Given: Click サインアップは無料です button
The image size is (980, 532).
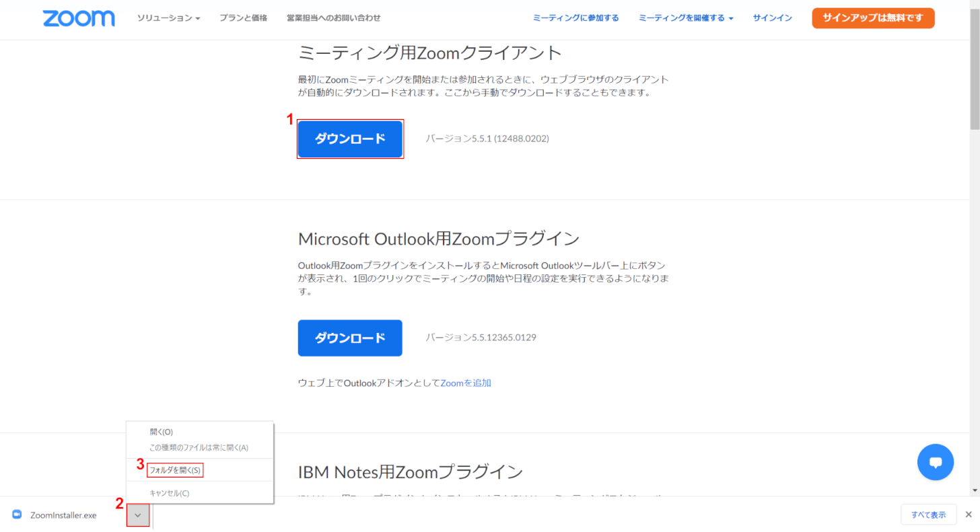Looking at the screenshot, I should click(873, 18).
